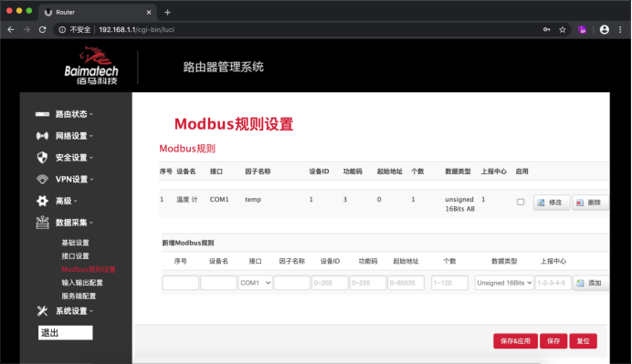Viewport: 632px width, 364px height.
Task: Click the 功能码 0~255 input field
Action: pyautogui.click(x=367, y=283)
